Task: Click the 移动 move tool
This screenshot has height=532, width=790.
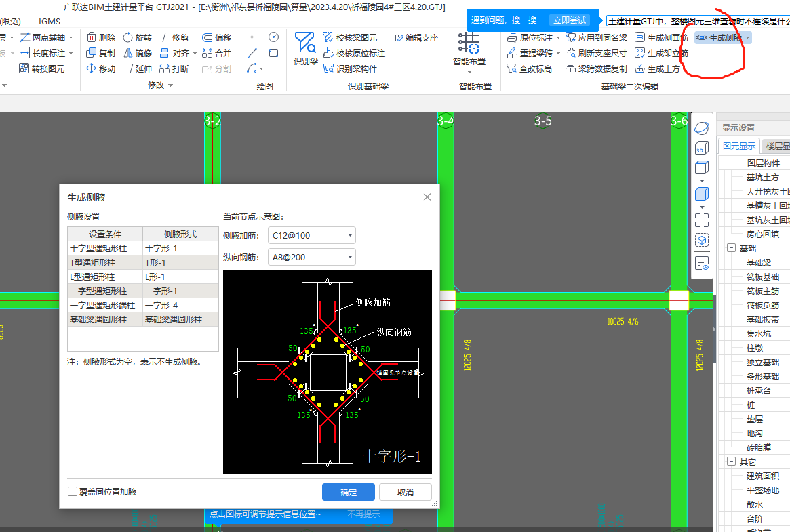Action: (101, 69)
